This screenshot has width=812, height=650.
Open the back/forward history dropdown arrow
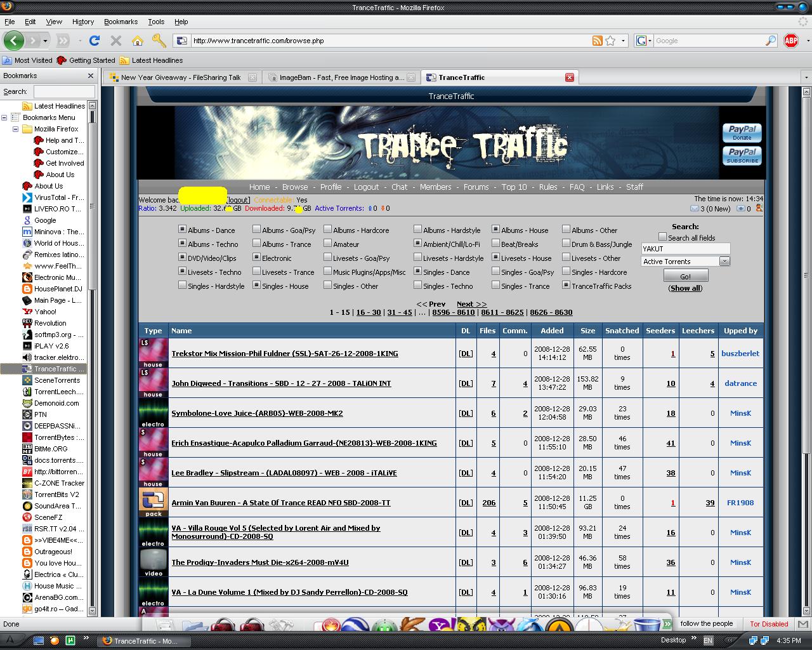[45, 41]
